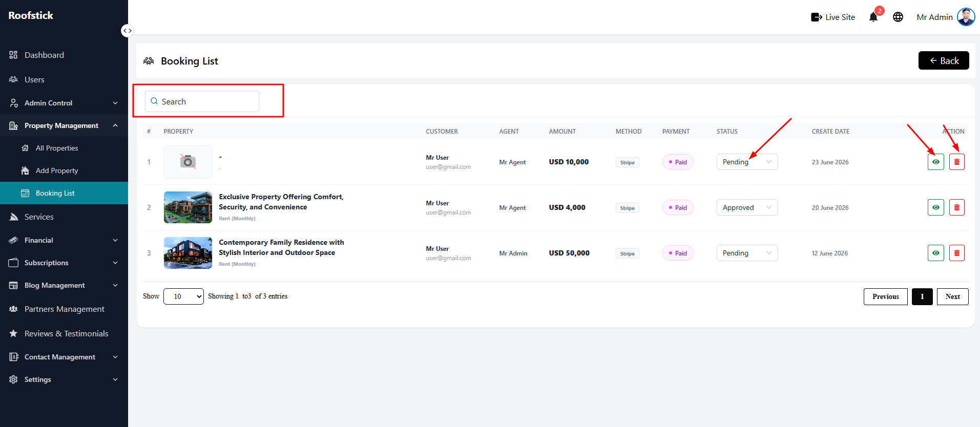Viewport: 980px width, 427px height.
Task: Go to page 1 in pagination
Action: (922, 296)
